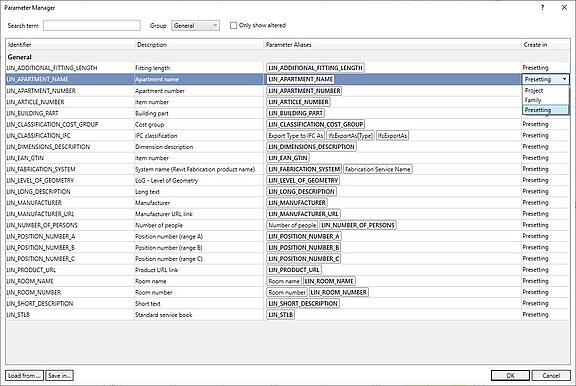Click the General group heading row

tap(288, 57)
